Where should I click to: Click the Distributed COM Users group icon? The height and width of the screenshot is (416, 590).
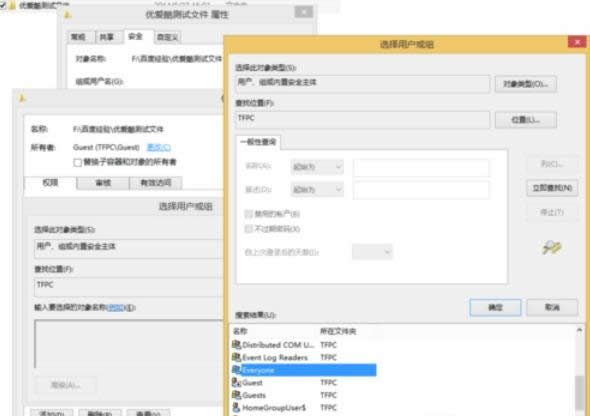point(236,345)
